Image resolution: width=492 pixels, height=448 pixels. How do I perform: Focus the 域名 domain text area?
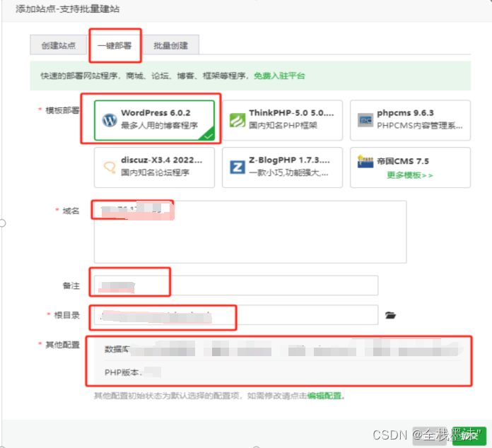click(250, 232)
